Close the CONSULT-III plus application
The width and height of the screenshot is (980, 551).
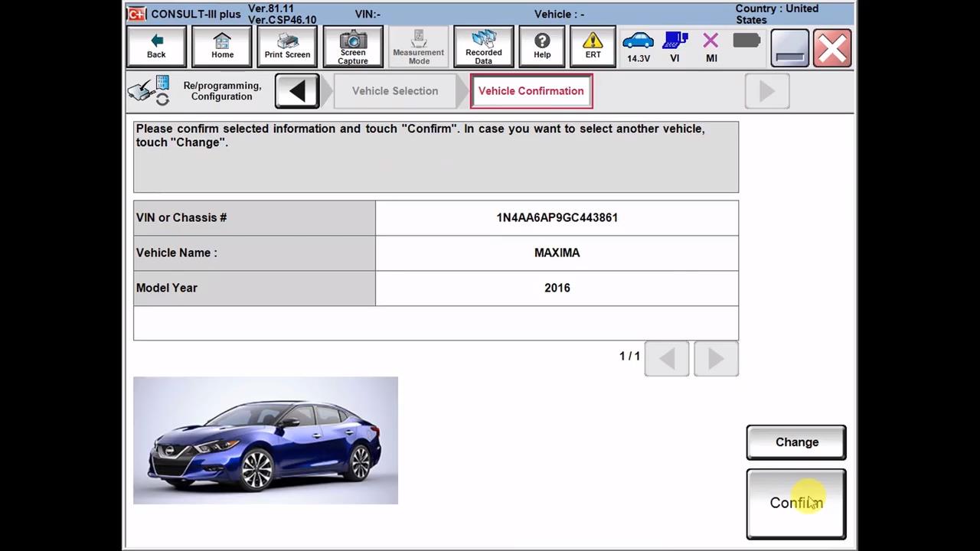click(x=832, y=48)
